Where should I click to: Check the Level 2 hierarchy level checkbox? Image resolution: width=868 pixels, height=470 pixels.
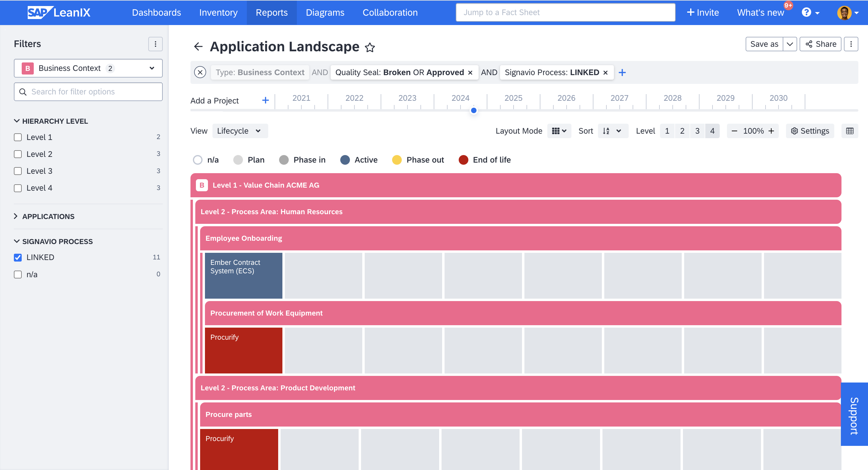[x=18, y=153]
